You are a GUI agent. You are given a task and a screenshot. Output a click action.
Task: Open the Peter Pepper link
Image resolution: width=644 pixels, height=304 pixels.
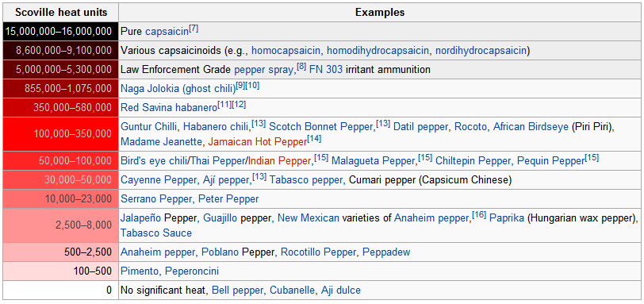pyautogui.click(x=228, y=199)
